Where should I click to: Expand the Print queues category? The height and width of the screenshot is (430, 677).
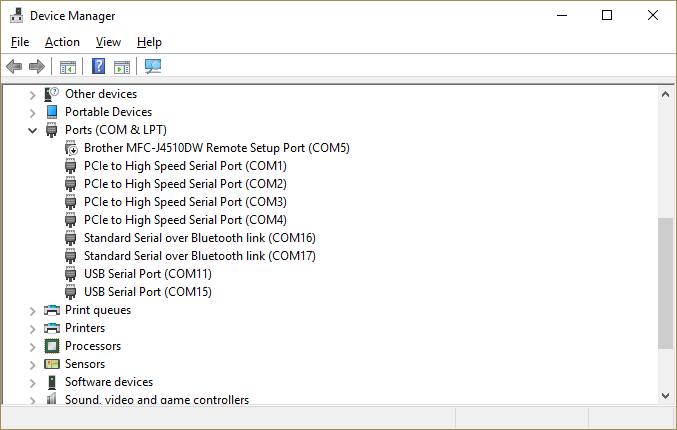click(32, 311)
